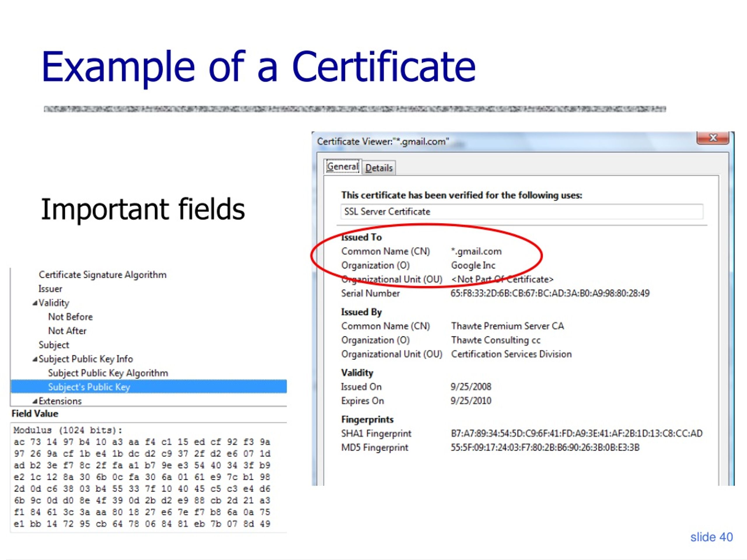
Task: Select the Not Before field
Action: click(x=70, y=317)
